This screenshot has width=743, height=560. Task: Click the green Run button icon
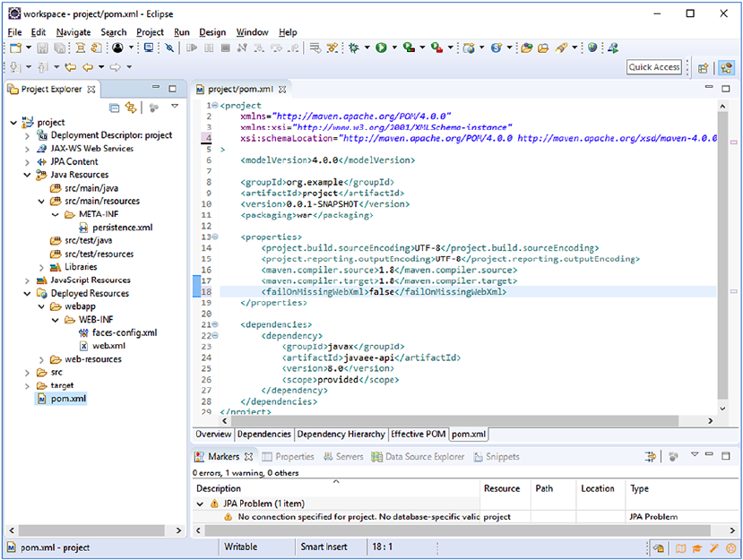(x=381, y=47)
